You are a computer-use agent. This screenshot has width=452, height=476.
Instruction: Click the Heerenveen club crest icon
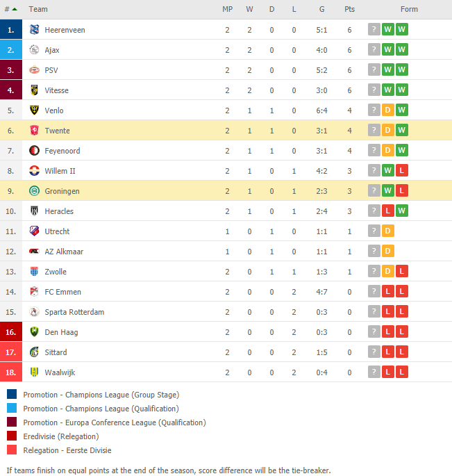pos(34,29)
